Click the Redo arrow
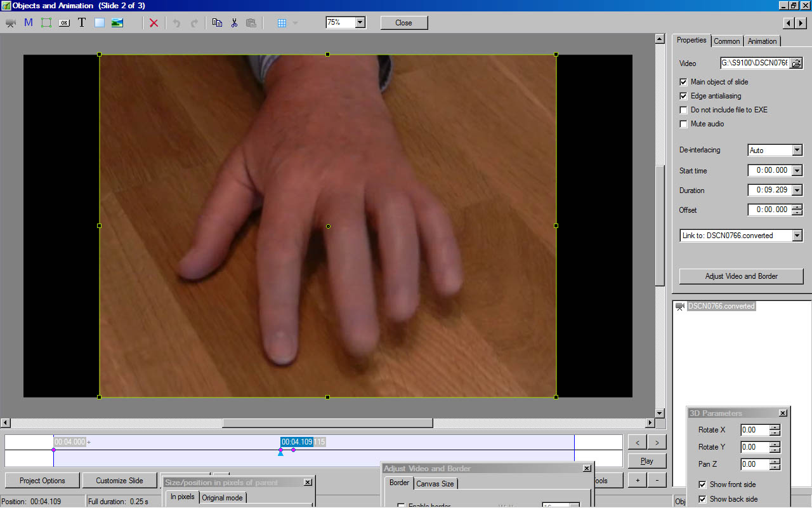Screen dimensions: 812x508 pyautogui.click(x=194, y=23)
